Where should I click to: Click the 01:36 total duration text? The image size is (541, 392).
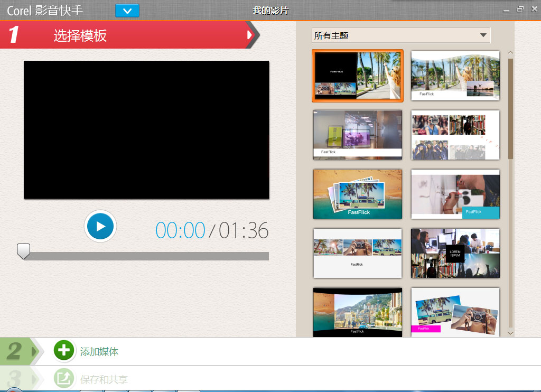(244, 230)
